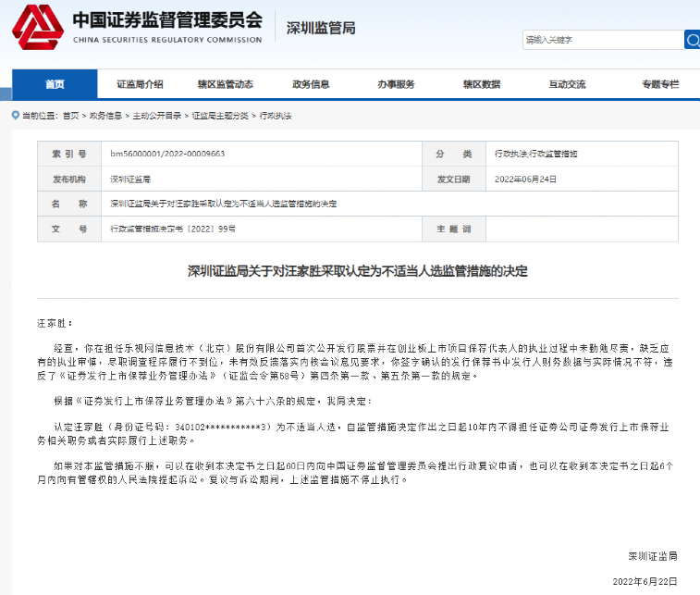Click the document title heading text
Image resolution: width=700 pixels, height=595 pixels.
(357, 271)
